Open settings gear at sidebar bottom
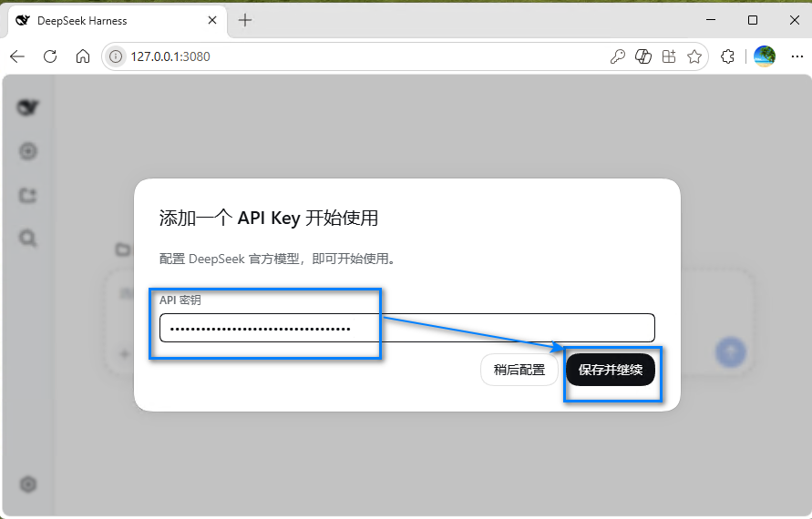Screen dimensions: 812x519 28,484
